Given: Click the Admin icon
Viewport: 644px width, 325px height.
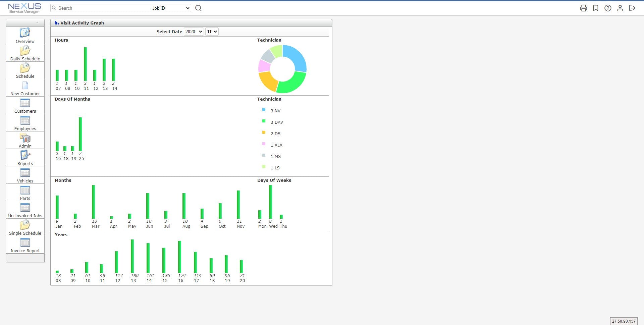Looking at the screenshot, I should click(25, 140).
